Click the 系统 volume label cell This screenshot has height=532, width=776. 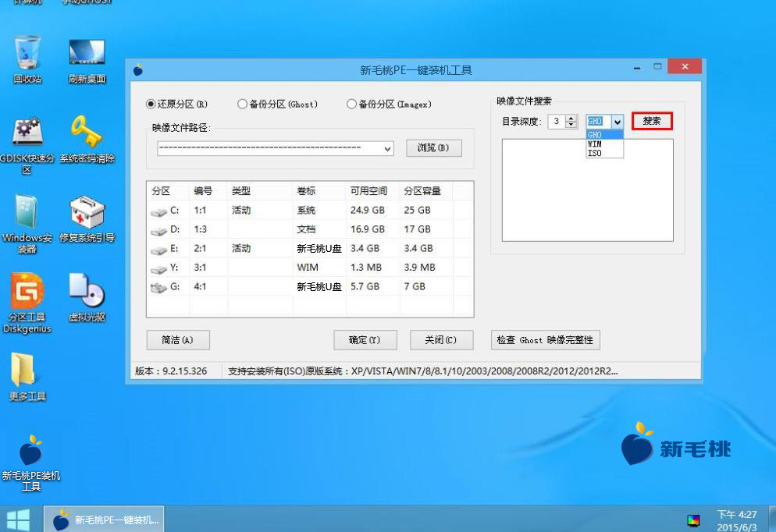pos(306,211)
